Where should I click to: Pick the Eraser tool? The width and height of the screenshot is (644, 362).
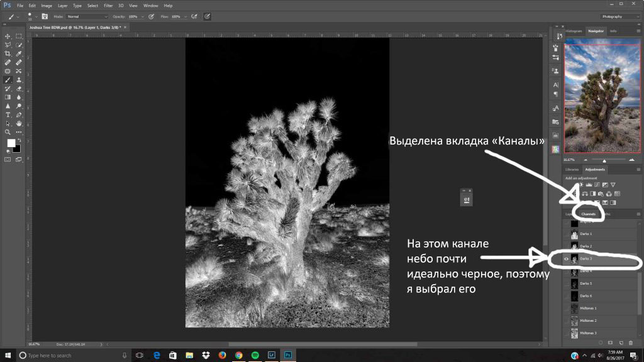pos(19,89)
